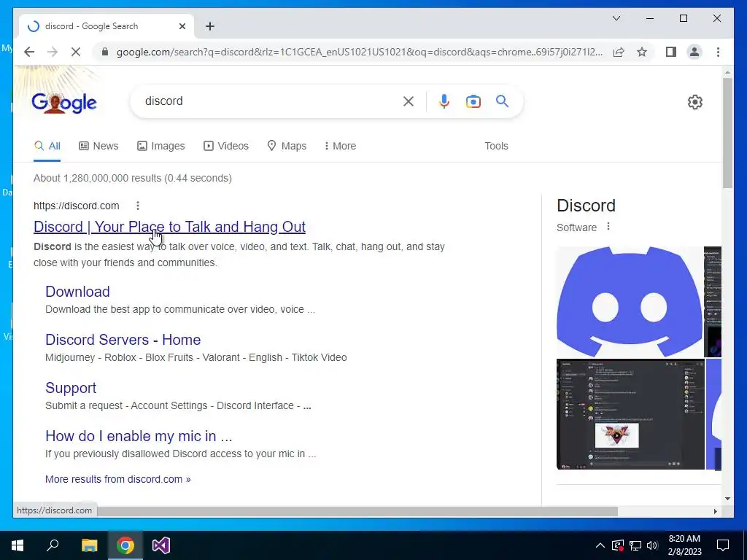Open the Windows Start menu
The height and width of the screenshot is (560, 747).
(x=18, y=545)
